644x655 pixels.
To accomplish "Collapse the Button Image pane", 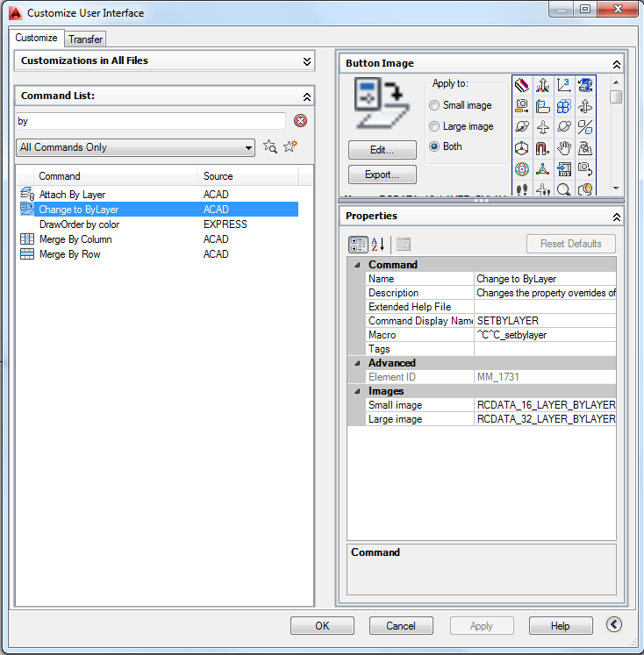I will point(617,64).
